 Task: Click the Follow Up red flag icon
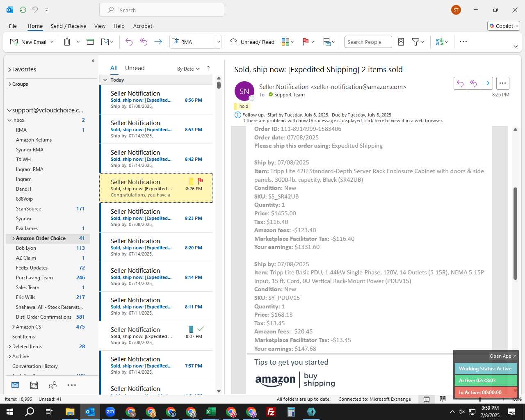point(306,42)
